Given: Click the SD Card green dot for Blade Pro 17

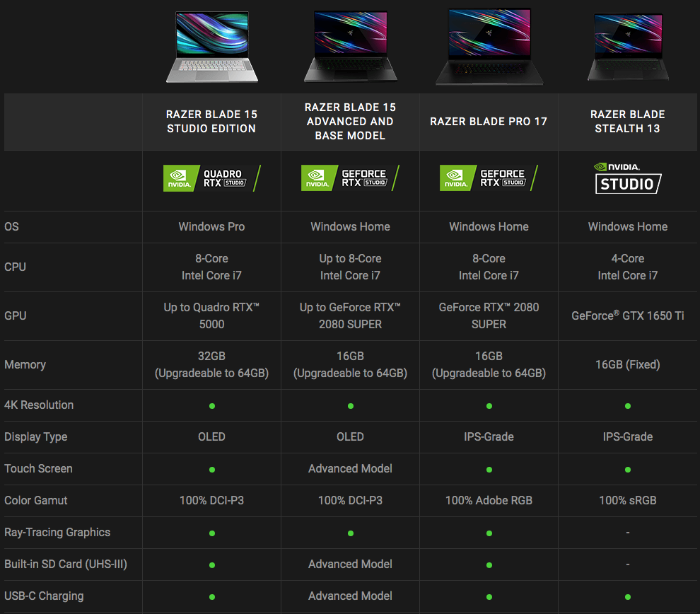Looking at the screenshot, I should (489, 565).
